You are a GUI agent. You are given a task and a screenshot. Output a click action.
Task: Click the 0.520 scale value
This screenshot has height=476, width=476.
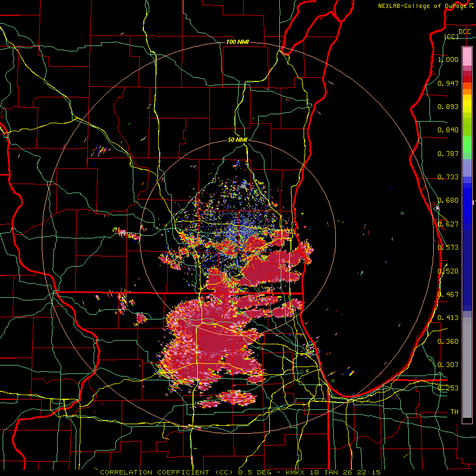tap(448, 271)
